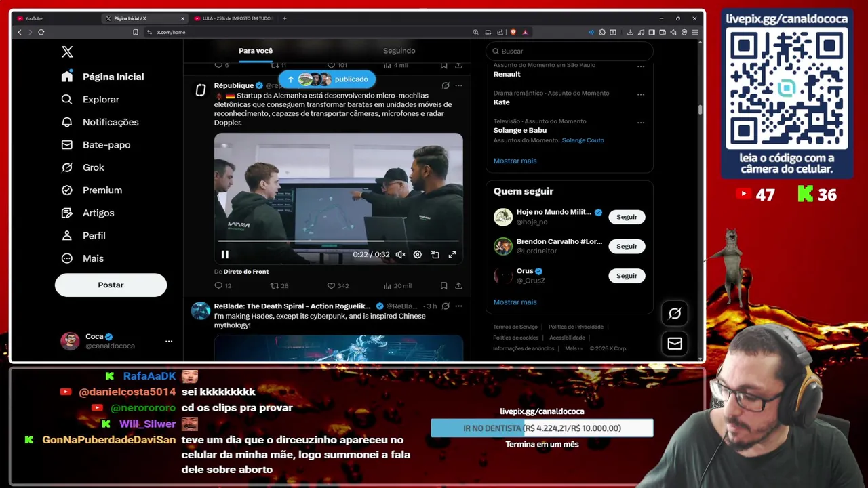Viewport: 868px width, 488px height.
Task: Switch to YouTube browser tab
Action: point(58,18)
